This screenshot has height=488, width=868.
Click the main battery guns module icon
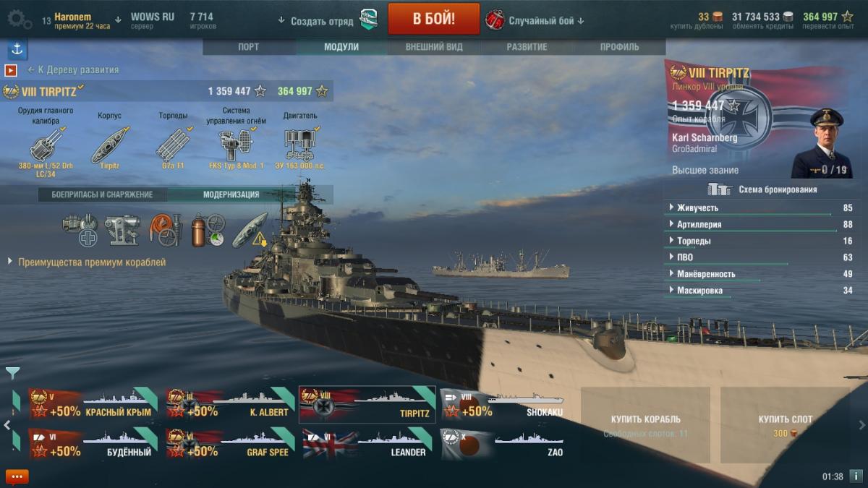(x=46, y=144)
